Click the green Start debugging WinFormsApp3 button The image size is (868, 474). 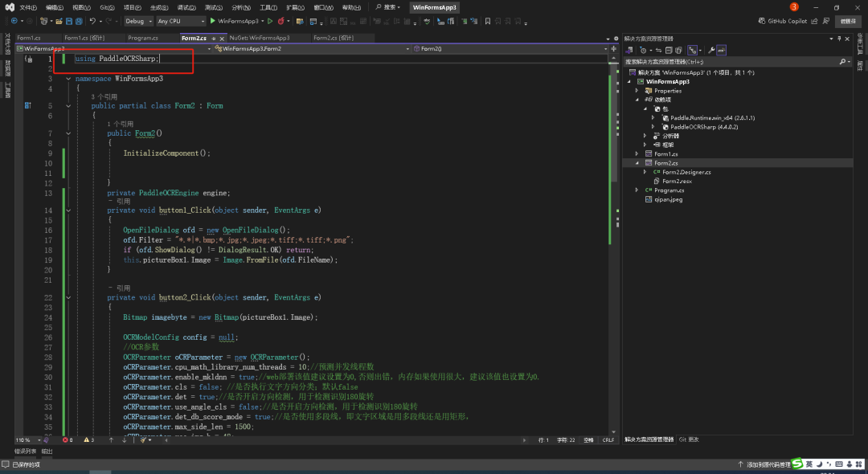point(212,21)
